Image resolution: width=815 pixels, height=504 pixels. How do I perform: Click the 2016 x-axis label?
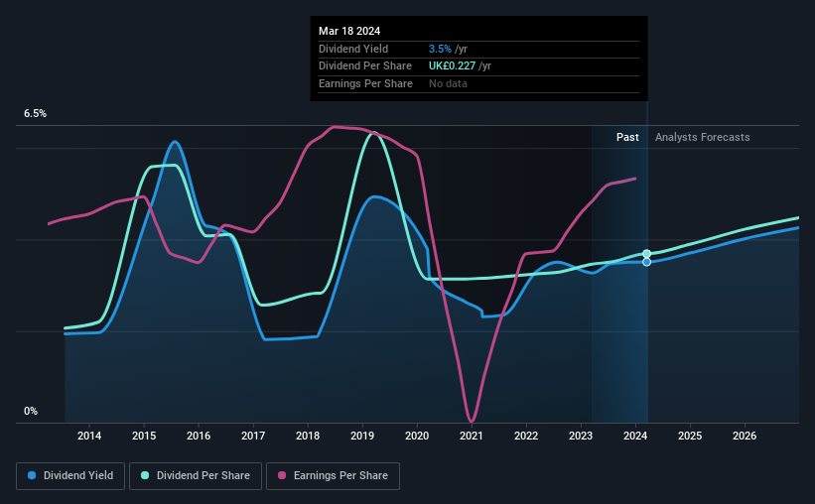coord(199,436)
